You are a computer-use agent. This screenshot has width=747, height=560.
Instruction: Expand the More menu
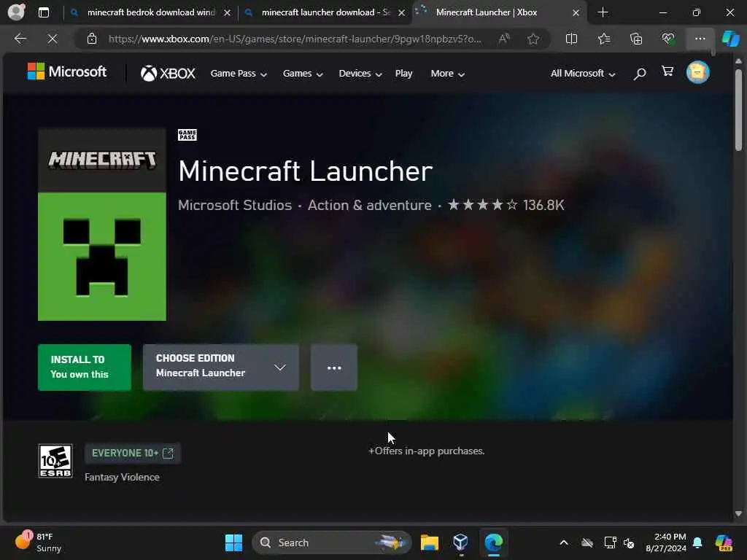pyautogui.click(x=448, y=74)
